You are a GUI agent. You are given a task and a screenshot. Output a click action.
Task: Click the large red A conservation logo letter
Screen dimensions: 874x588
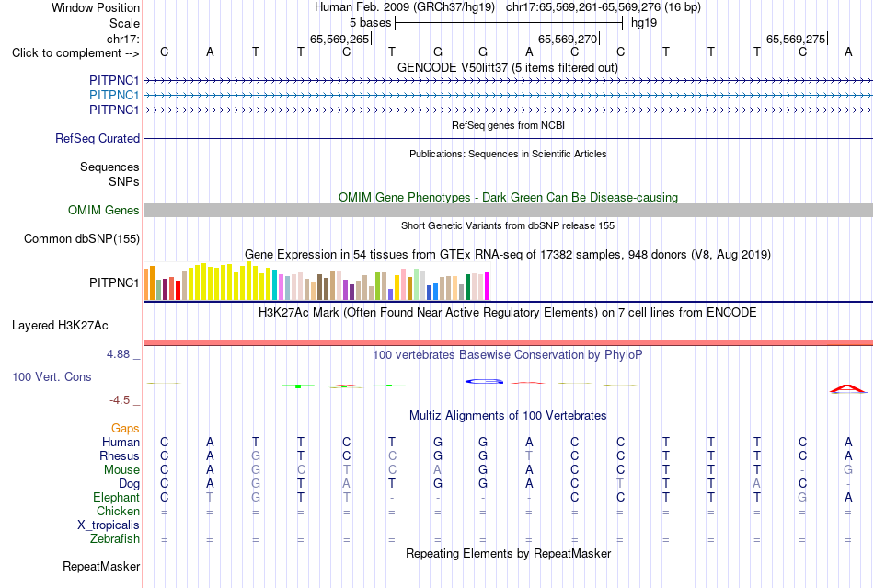point(848,389)
